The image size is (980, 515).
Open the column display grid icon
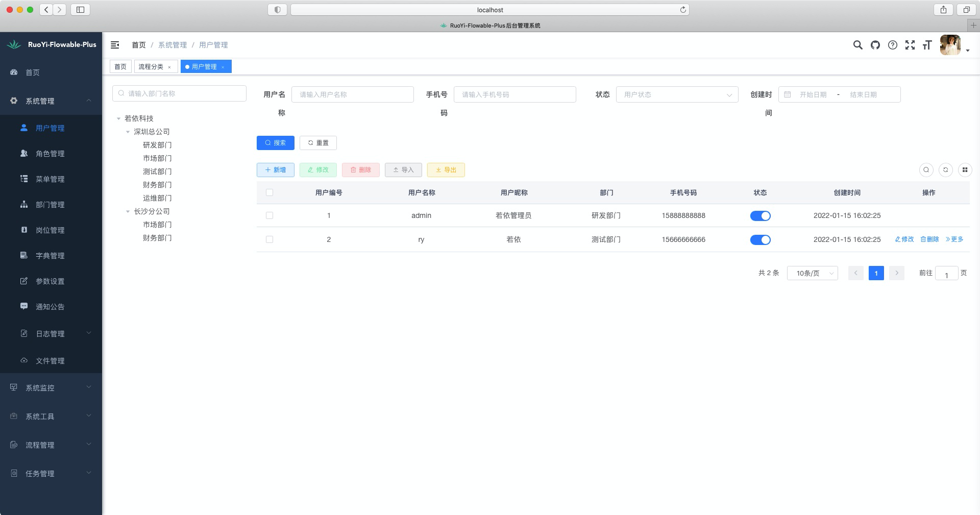click(x=965, y=170)
